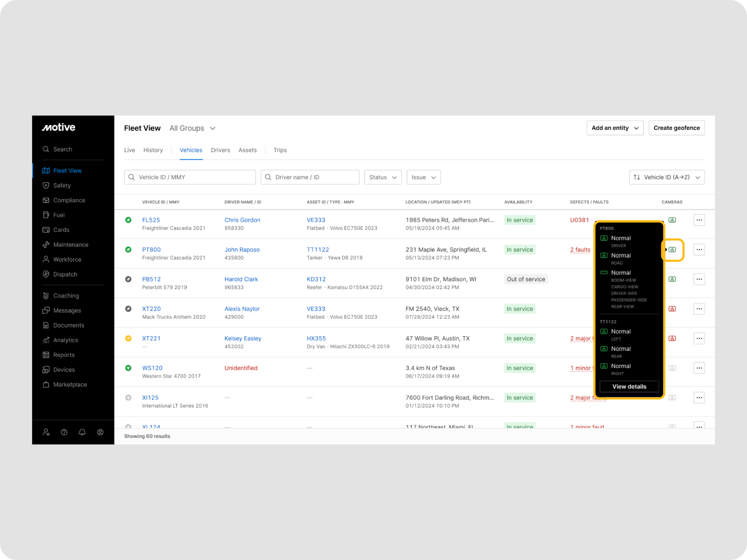Click the red camera icon for XT220
The width and height of the screenshot is (747, 560).
[x=672, y=309]
